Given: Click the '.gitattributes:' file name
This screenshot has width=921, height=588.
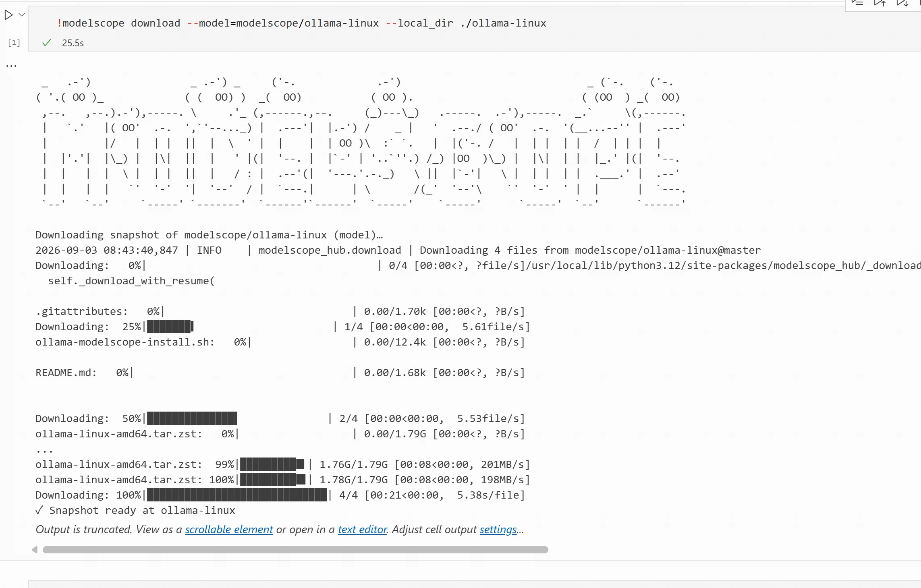Looking at the screenshot, I should (x=81, y=311).
